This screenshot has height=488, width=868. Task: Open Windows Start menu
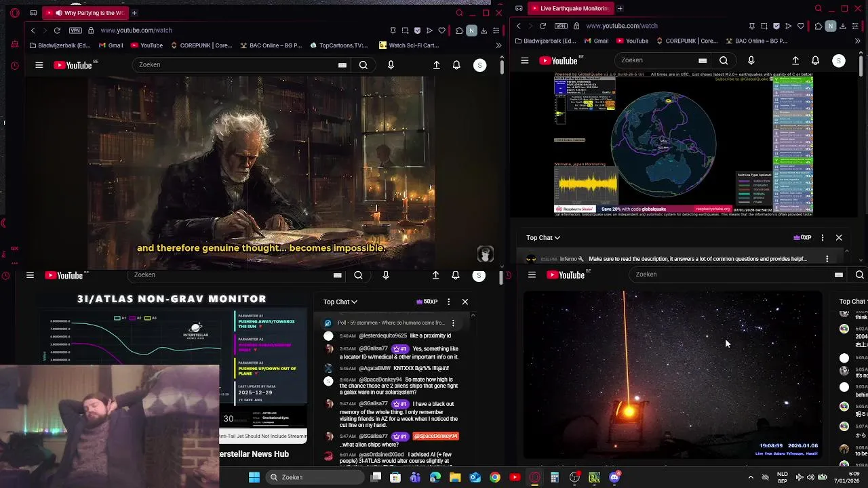coord(254,477)
